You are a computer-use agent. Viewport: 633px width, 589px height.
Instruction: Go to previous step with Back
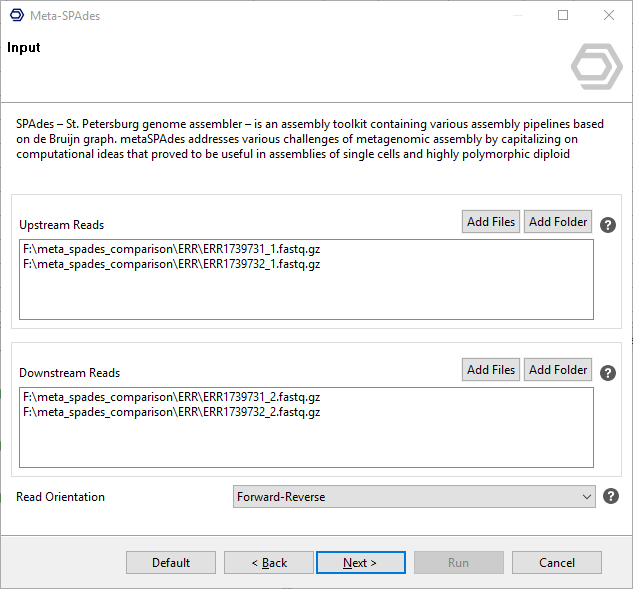tap(269, 563)
